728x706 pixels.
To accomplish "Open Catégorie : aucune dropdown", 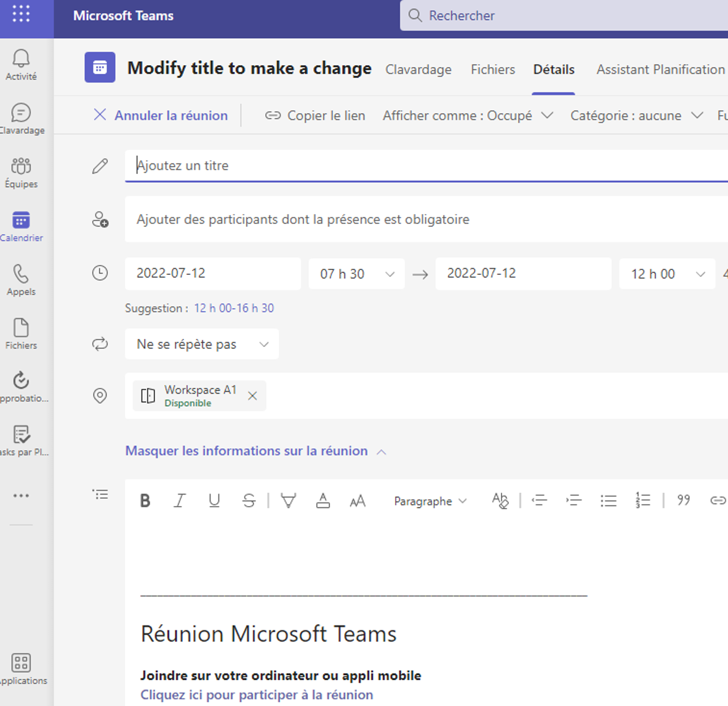I will [637, 115].
